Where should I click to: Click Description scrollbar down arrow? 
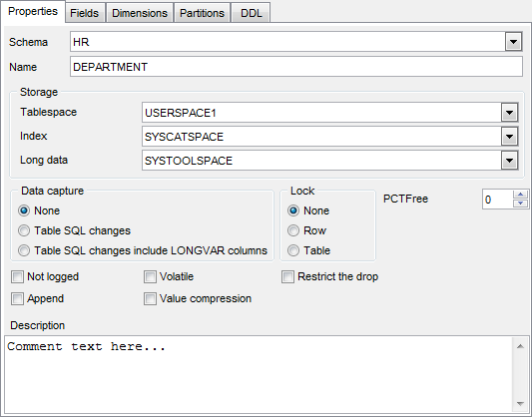pos(520,403)
